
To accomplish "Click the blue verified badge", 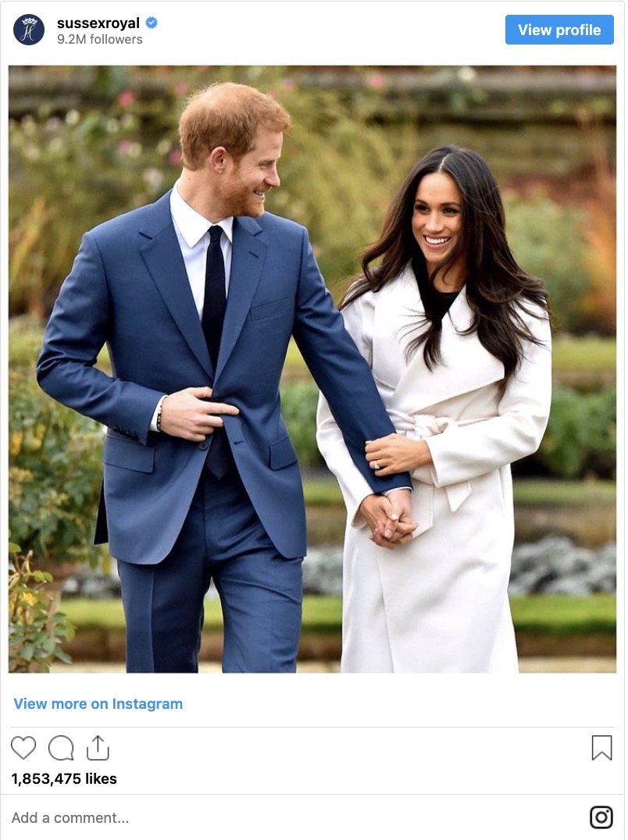I will click(x=152, y=23).
